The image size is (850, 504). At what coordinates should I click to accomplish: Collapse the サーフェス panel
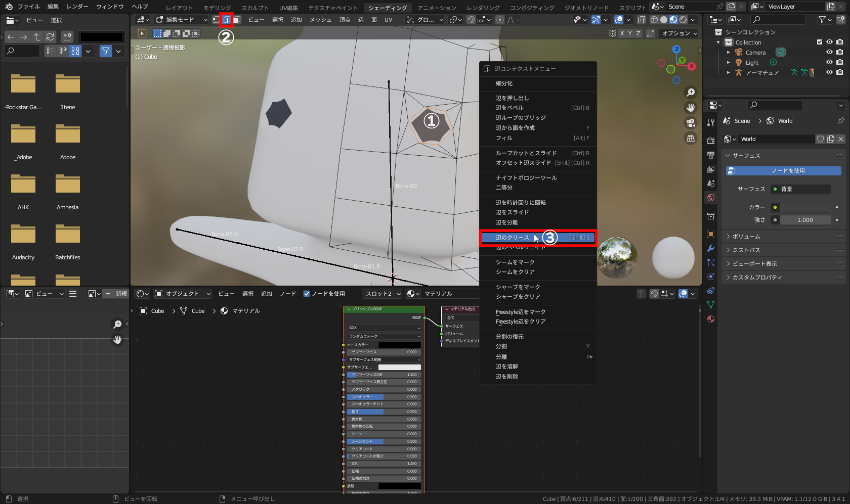pyautogui.click(x=783, y=156)
